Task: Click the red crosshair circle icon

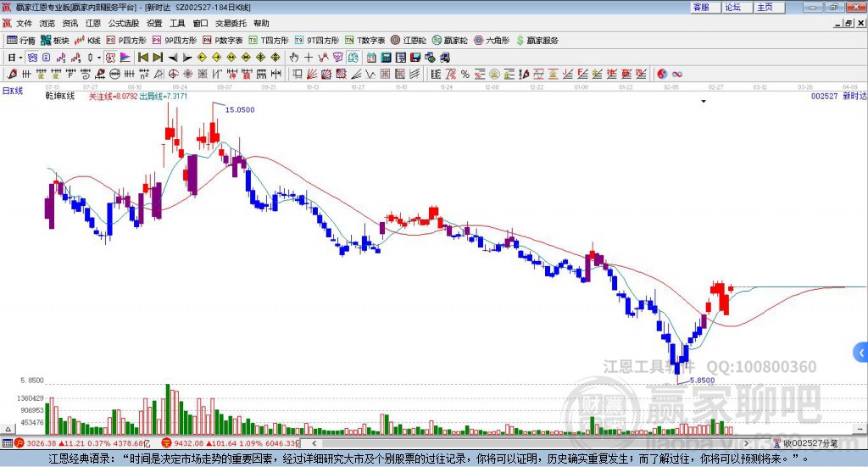Action: [173, 74]
